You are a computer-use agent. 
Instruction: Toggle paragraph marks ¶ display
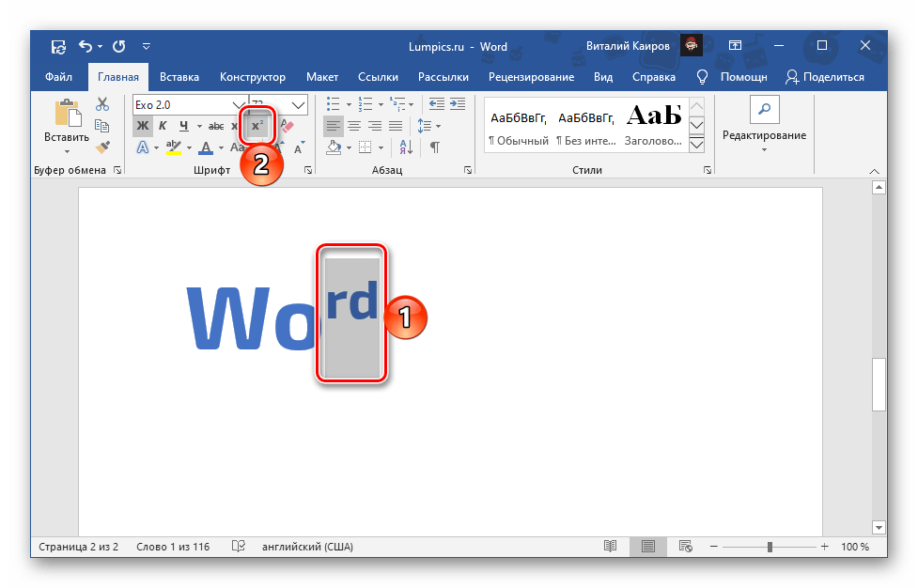pyautogui.click(x=435, y=147)
